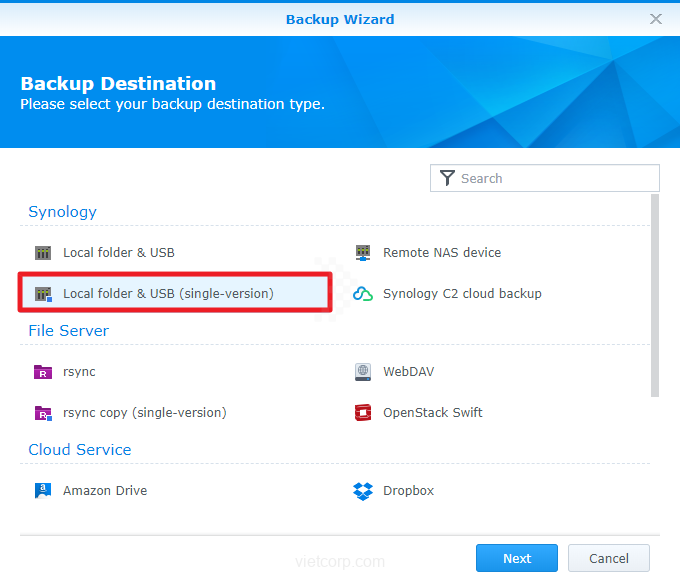Click the rsync copy (single-version) icon
680x580 pixels.
pyautogui.click(x=43, y=413)
